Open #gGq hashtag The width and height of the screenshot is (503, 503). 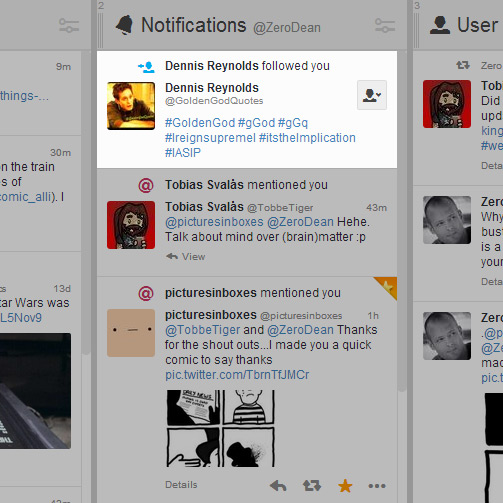pos(293,123)
